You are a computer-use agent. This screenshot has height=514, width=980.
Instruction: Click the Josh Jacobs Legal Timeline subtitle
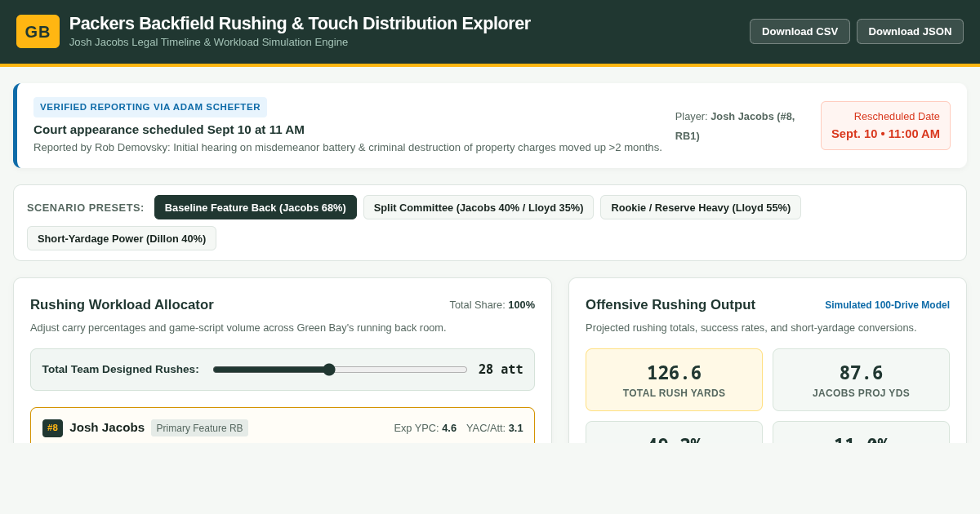click(208, 42)
